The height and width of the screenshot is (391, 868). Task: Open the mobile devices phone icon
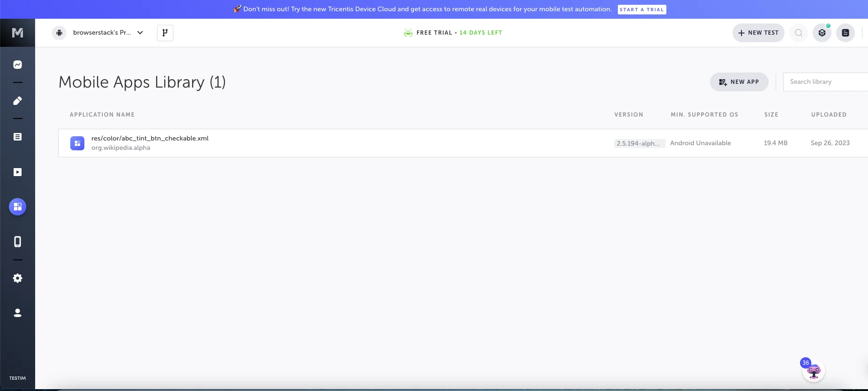(17, 242)
